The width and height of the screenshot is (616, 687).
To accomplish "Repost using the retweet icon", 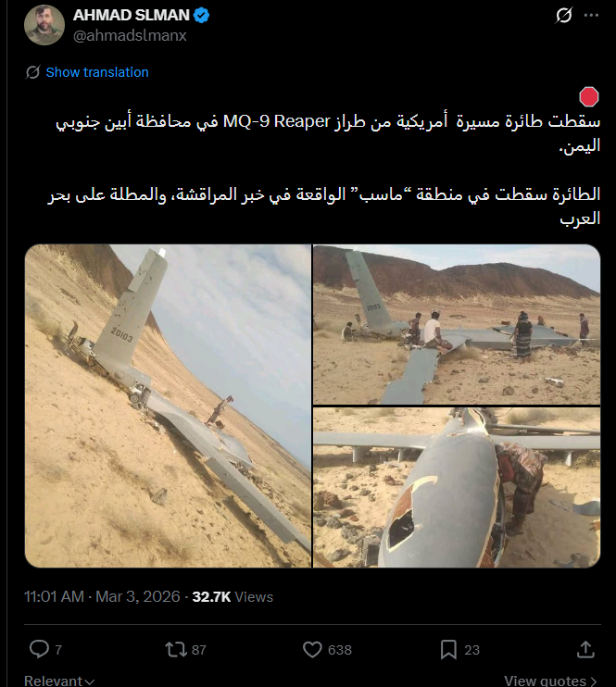I will 176,649.
